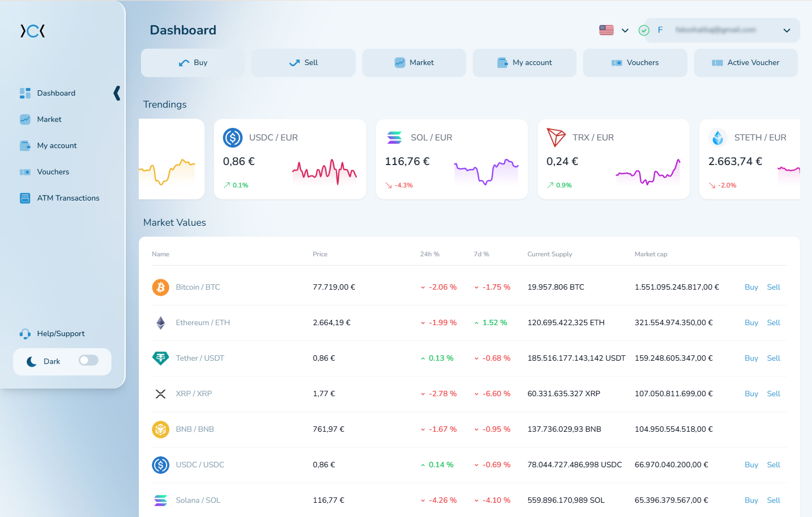Open ATM Transactions from the sidebar
Screen dimensions: 812x517
[26, 198]
